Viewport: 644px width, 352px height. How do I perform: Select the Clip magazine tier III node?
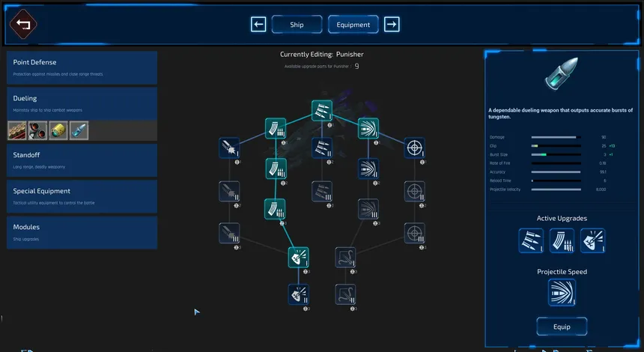tap(275, 209)
